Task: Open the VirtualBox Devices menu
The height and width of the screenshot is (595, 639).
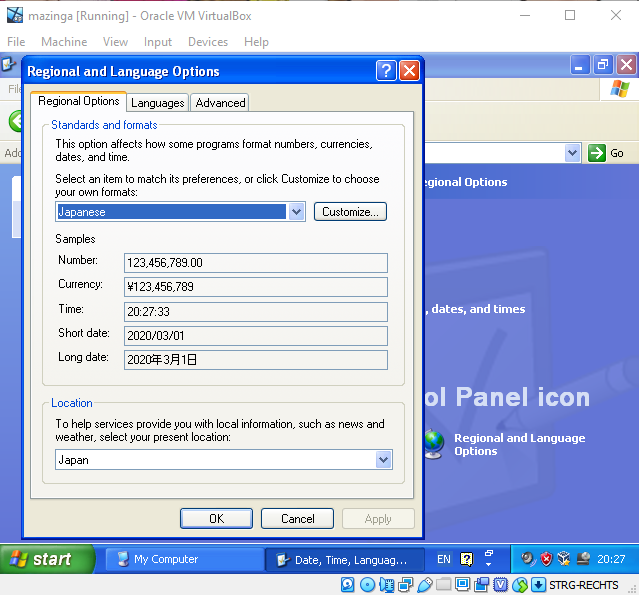Action: [x=208, y=42]
